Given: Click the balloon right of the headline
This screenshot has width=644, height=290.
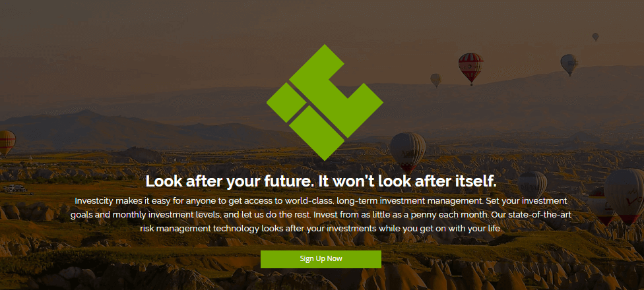Looking at the screenshot, I should (532, 184).
